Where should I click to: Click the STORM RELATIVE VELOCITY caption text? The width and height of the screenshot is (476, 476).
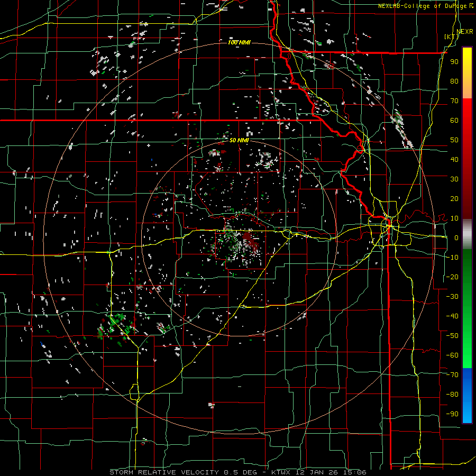pyautogui.click(x=164, y=472)
